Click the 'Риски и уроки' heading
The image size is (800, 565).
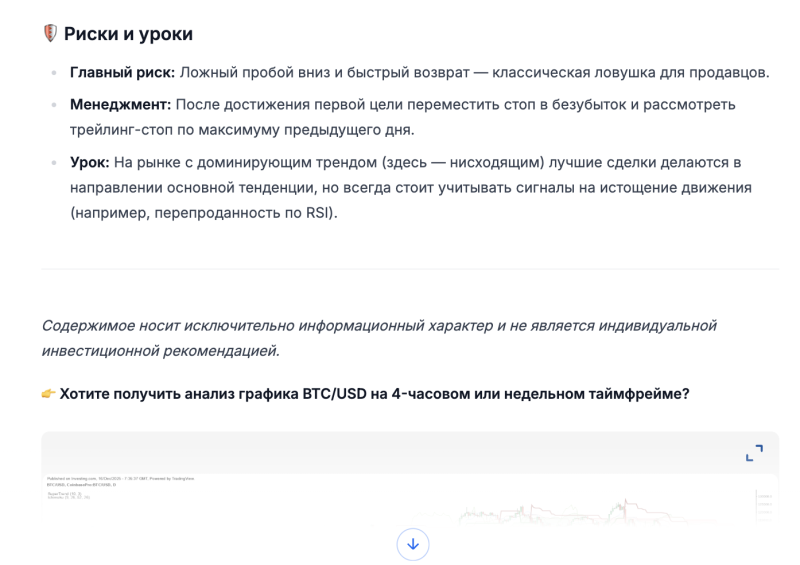coord(128,34)
